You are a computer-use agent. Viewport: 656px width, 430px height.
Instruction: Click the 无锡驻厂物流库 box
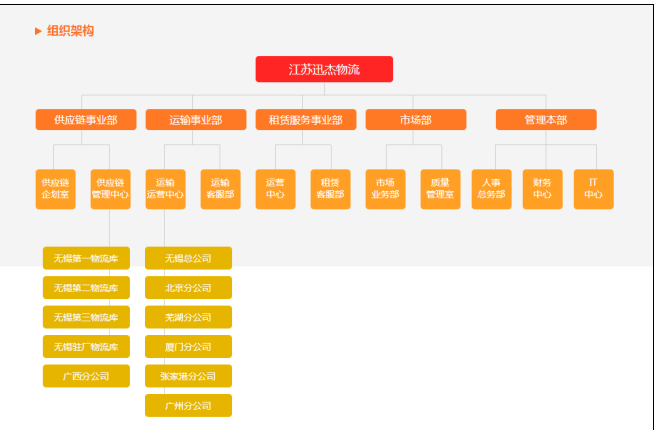[x=86, y=346]
